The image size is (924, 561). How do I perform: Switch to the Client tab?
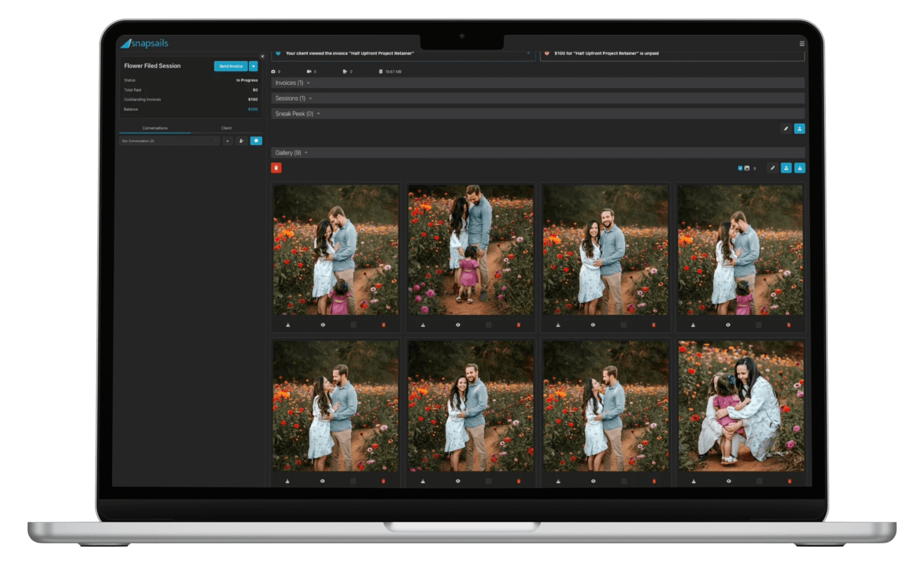tap(226, 128)
